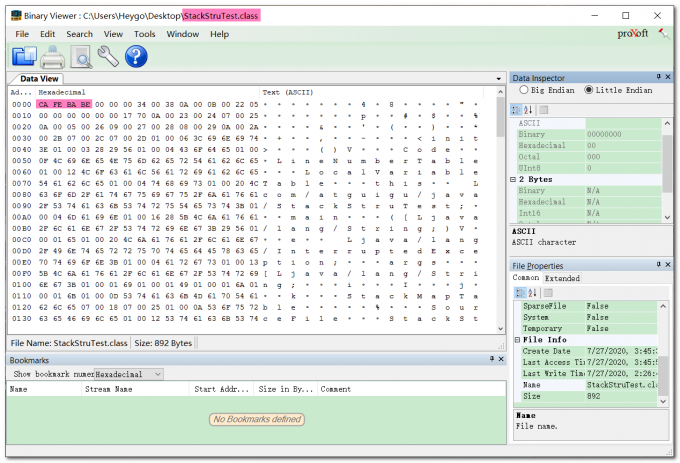Click the wrench settings toolbar icon
This screenshot has width=680, height=463.
pyautogui.click(x=108, y=57)
